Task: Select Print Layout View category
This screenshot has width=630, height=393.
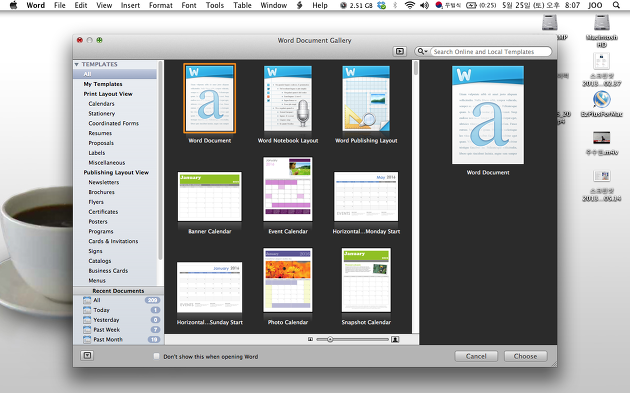Action: 108,94
